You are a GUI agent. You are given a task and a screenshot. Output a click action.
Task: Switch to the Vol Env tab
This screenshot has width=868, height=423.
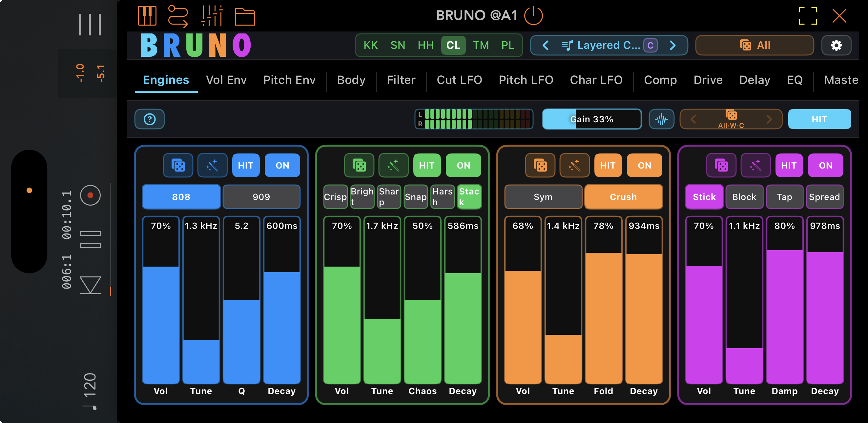point(226,80)
